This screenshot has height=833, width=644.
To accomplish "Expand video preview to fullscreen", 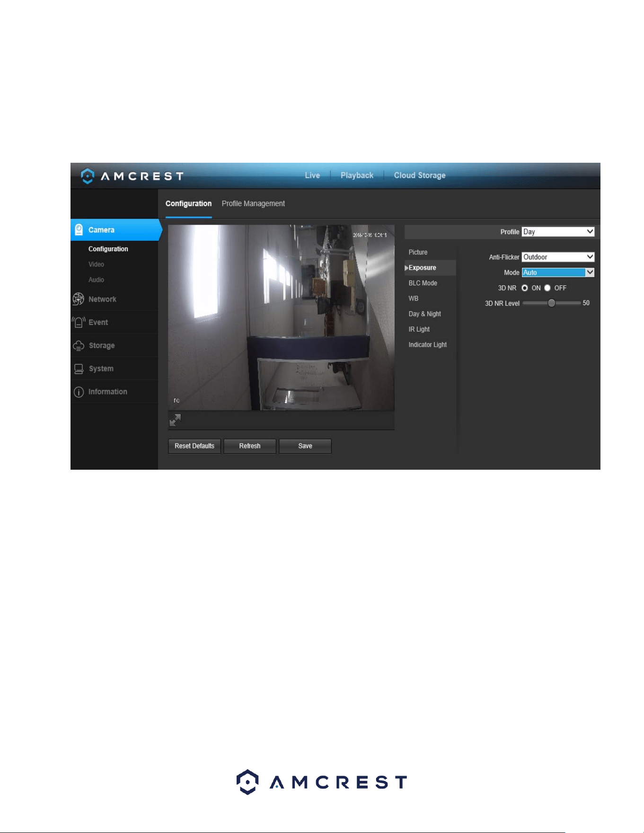I will pos(175,420).
